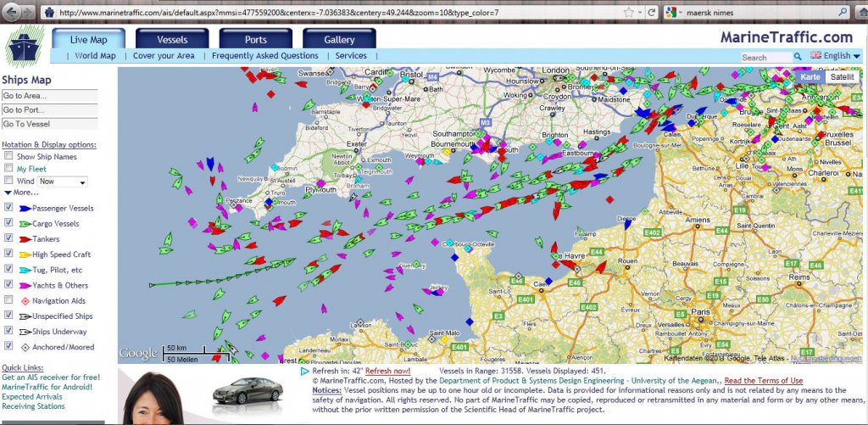Open the Vessels tab
This screenshot has width=868, height=425.
click(172, 39)
